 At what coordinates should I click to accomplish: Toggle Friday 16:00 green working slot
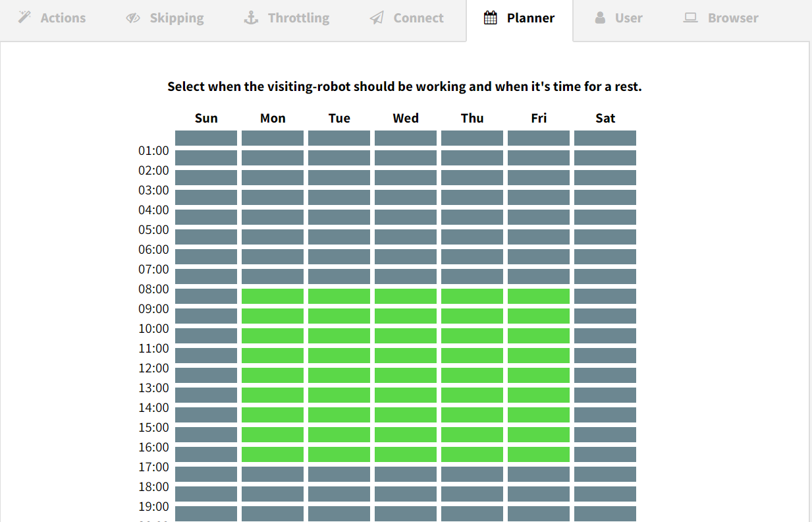pyautogui.click(x=539, y=454)
